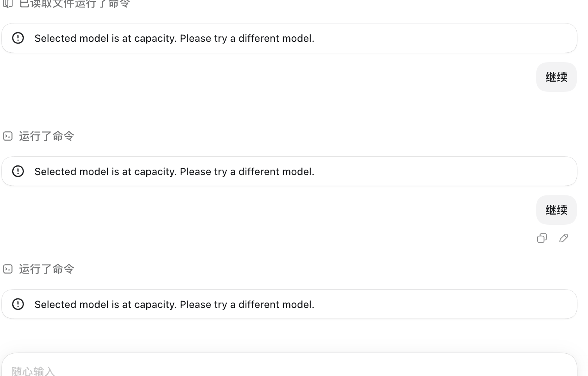Expand the upper 运行了命令 step label
This screenshot has height=376, width=588.
(x=47, y=136)
